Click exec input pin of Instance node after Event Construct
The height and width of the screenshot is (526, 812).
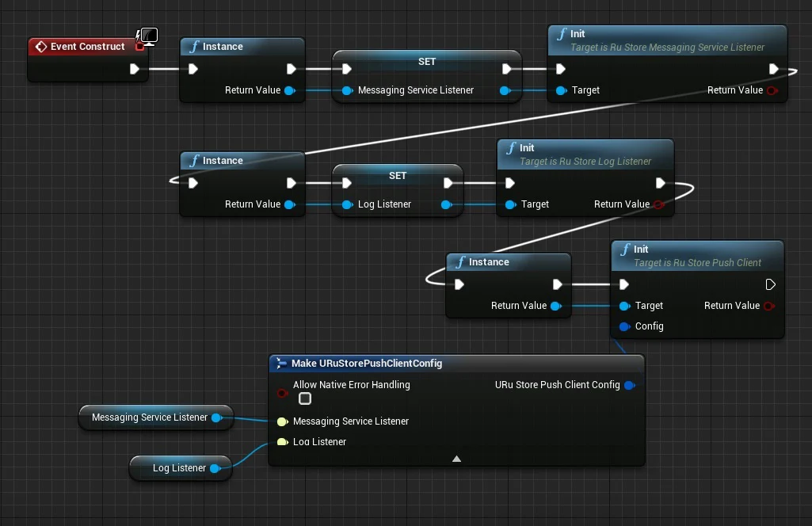point(193,69)
